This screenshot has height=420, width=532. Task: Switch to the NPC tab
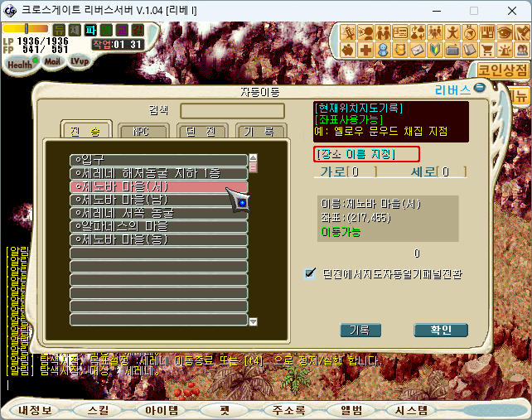(143, 131)
